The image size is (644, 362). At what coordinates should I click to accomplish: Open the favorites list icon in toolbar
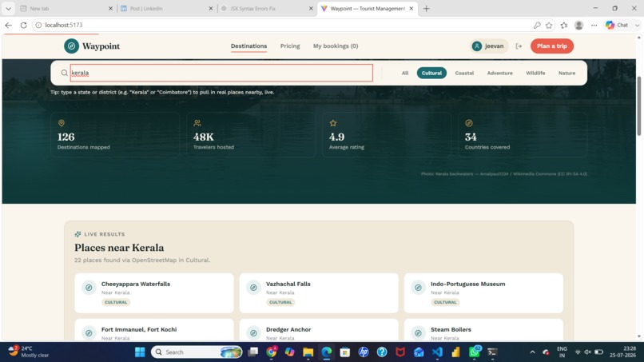564,25
